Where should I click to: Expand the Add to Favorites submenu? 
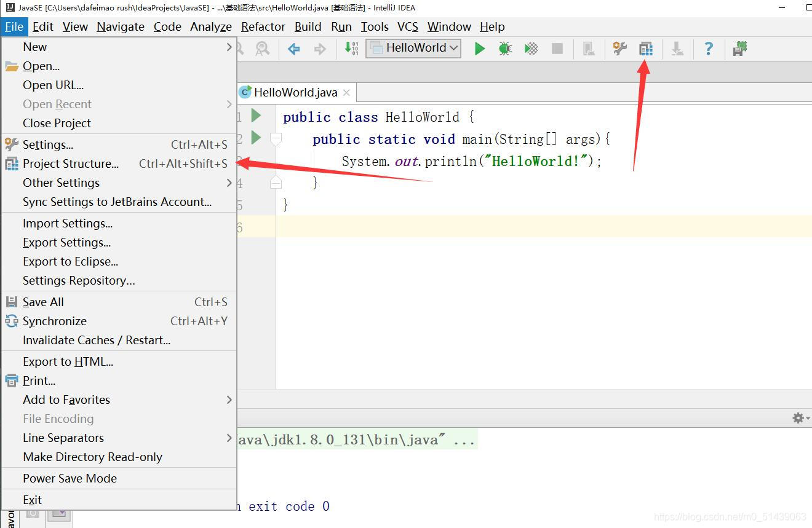point(119,400)
